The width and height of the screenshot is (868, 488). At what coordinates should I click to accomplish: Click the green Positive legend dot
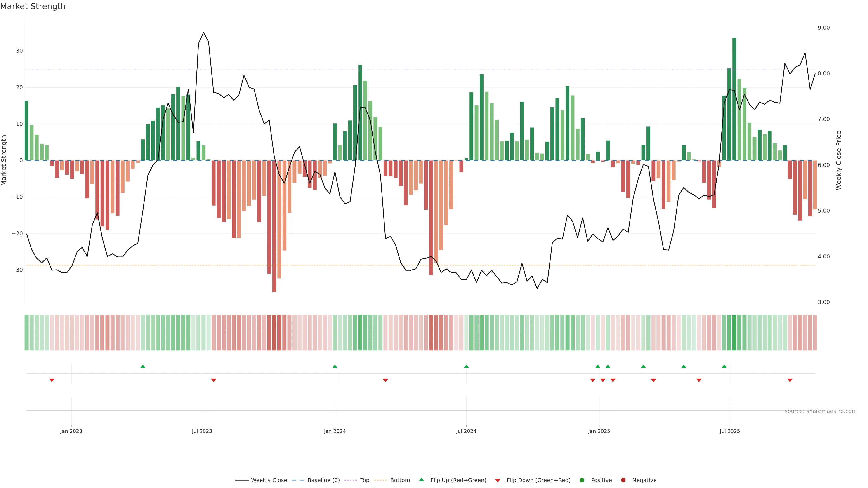(582, 480)
